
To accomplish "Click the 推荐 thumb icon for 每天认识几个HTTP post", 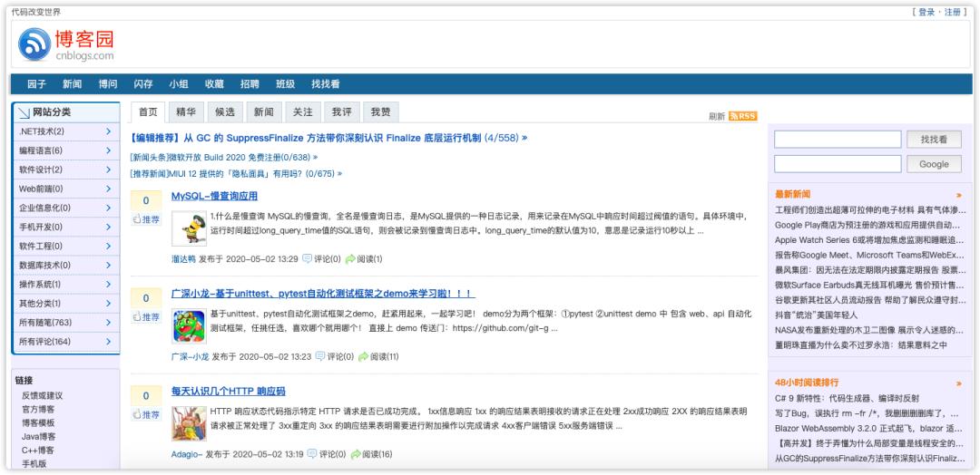I will tap(138, 414).
